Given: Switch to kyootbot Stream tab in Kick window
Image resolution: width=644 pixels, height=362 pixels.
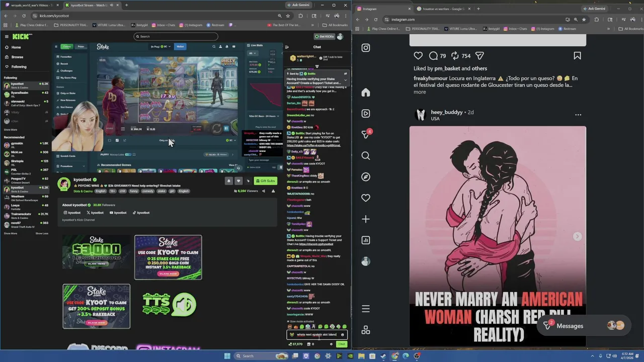Looking at the screenshot, I should pyautogui.click(x=92, y=5).
